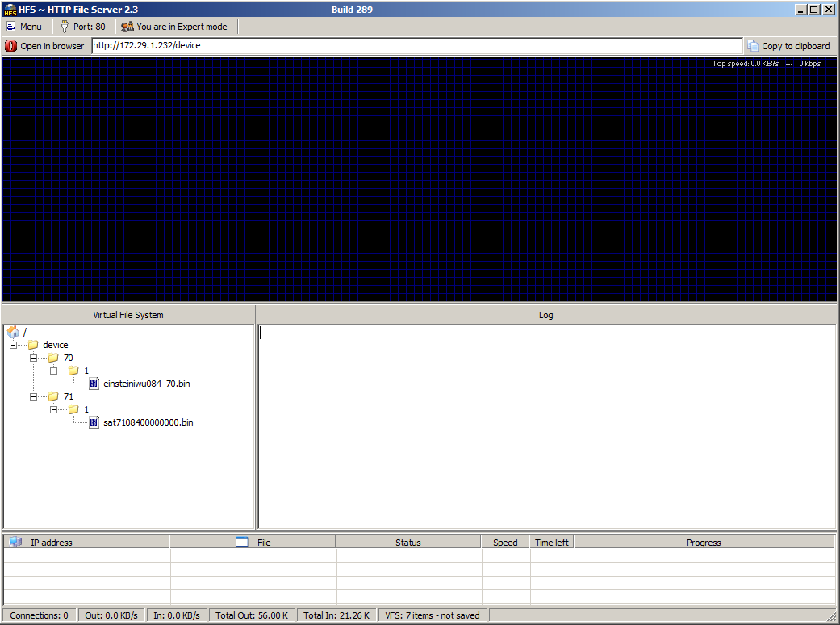Collapse the 70 folder tree node
The image size is (840, 625).
coord(34,358)
